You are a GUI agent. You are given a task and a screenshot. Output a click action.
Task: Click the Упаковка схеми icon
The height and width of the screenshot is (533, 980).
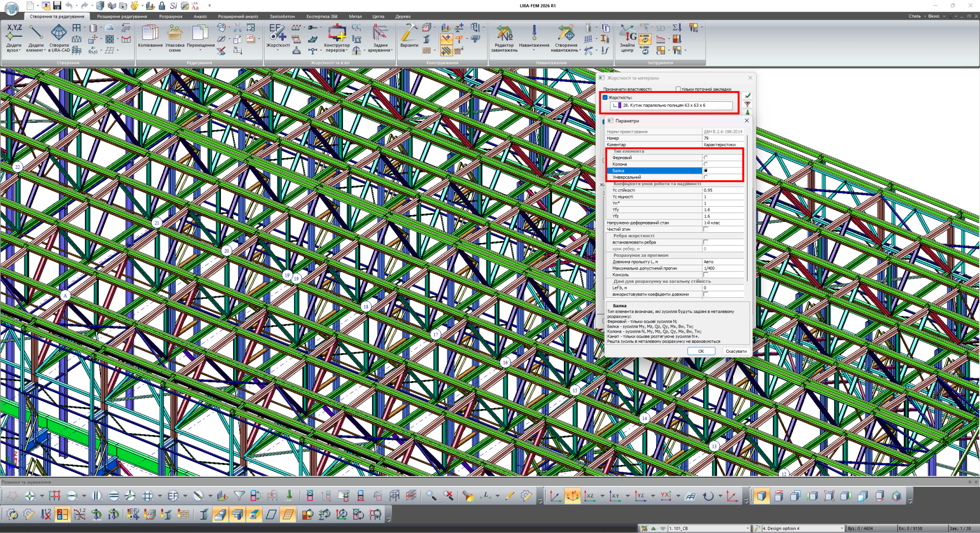click(x=175, y=33)
